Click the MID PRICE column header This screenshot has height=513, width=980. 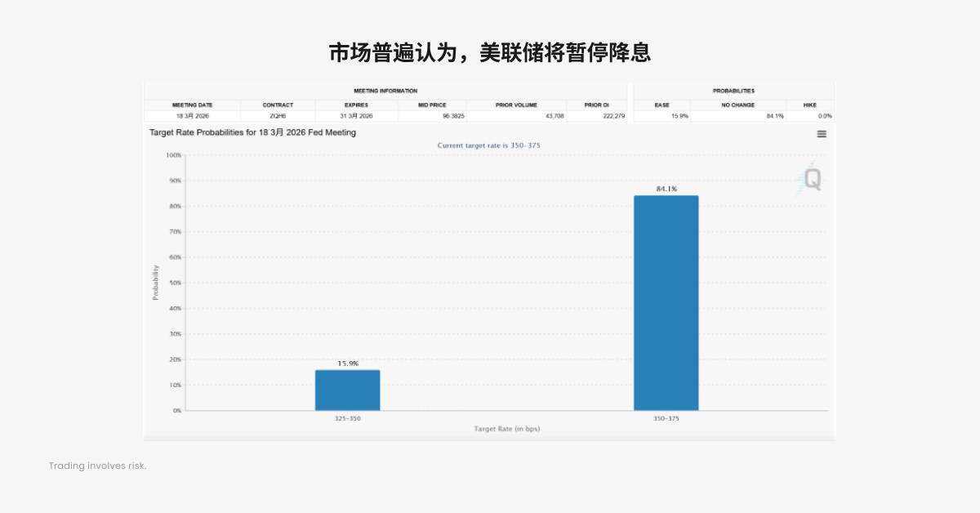(x=432, y=105)
